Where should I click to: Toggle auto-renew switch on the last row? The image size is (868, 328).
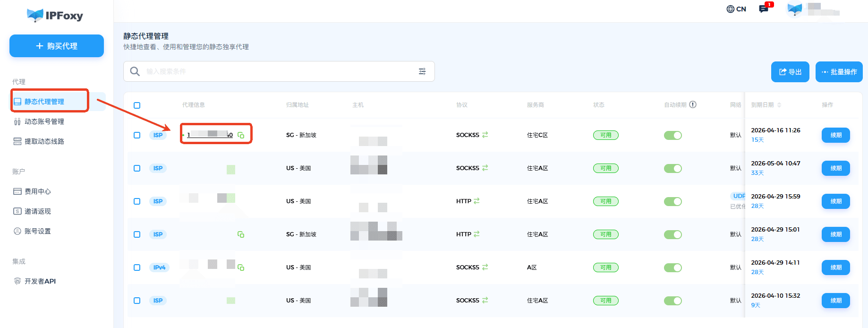(672, 301)
